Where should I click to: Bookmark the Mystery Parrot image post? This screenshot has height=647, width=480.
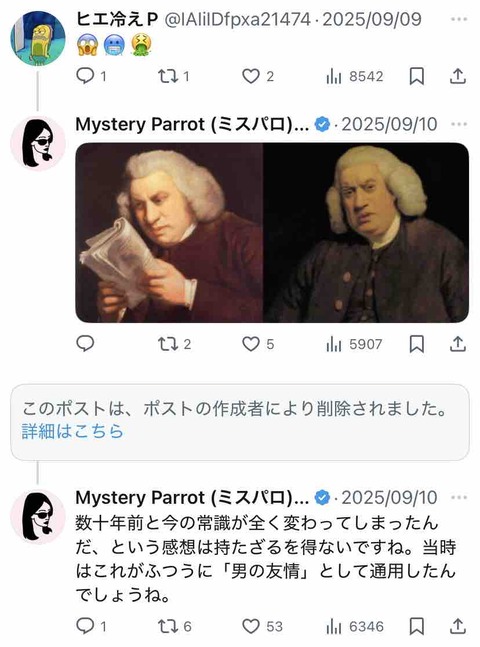416,344
